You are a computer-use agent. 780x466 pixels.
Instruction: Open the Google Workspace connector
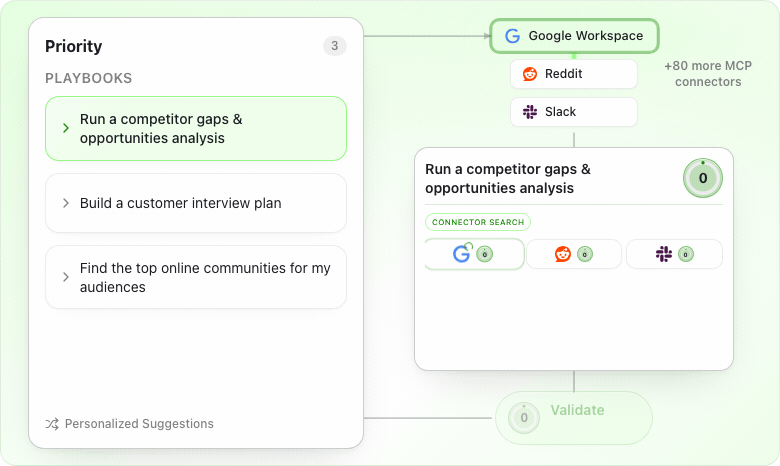click(x=574, y=36)
